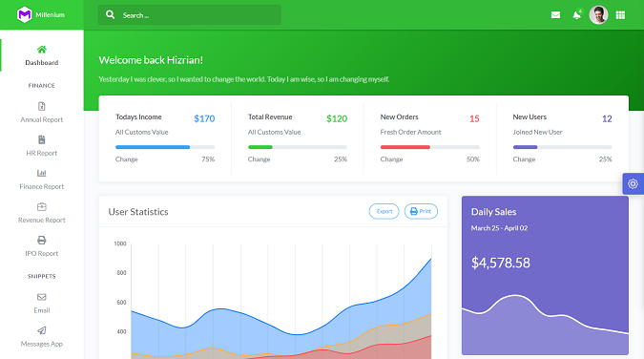
Task: Click the Todays Income progress bar
Action: [165, 147]
